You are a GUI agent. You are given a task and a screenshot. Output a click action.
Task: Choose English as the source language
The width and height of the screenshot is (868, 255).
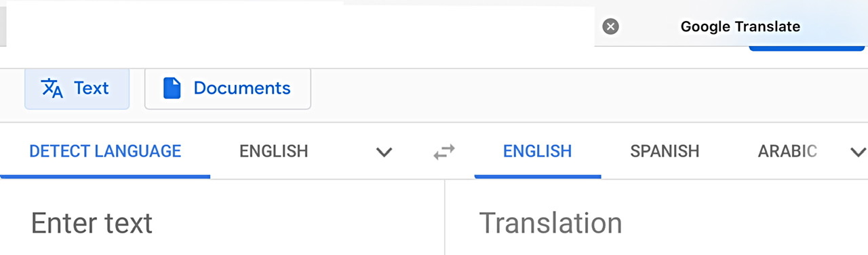274,151
